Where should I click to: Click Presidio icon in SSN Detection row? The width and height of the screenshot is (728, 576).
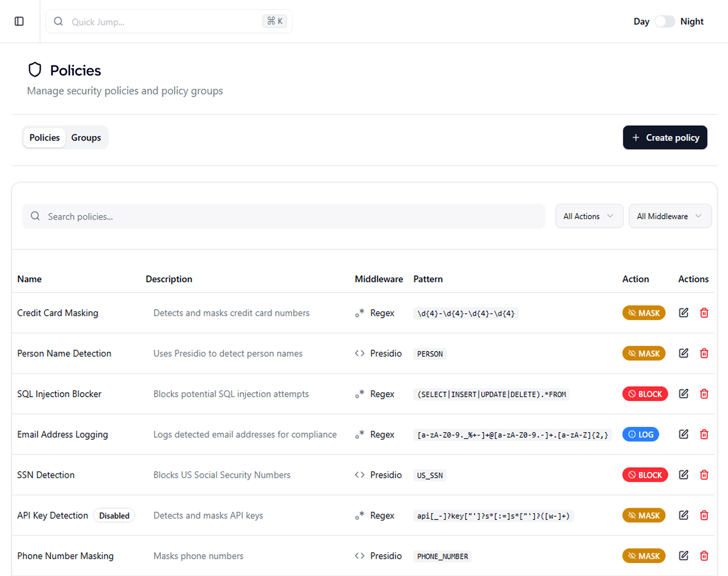(x=360, y=475)
